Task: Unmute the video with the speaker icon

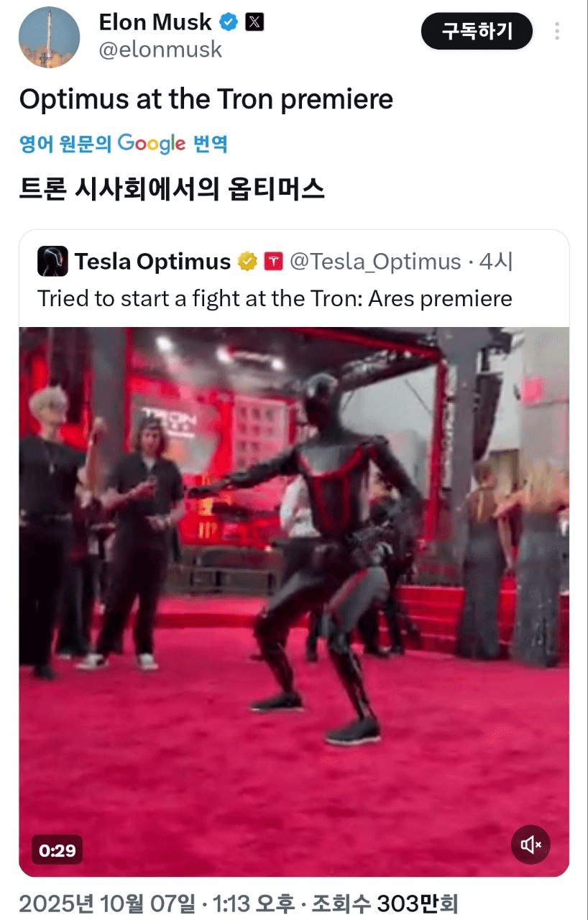Action: 530,845
